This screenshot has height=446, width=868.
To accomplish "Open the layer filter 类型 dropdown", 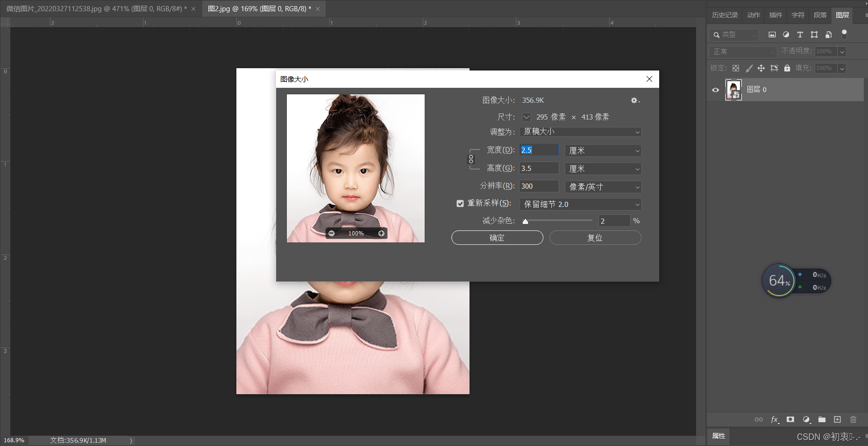I will pos(733,35).
